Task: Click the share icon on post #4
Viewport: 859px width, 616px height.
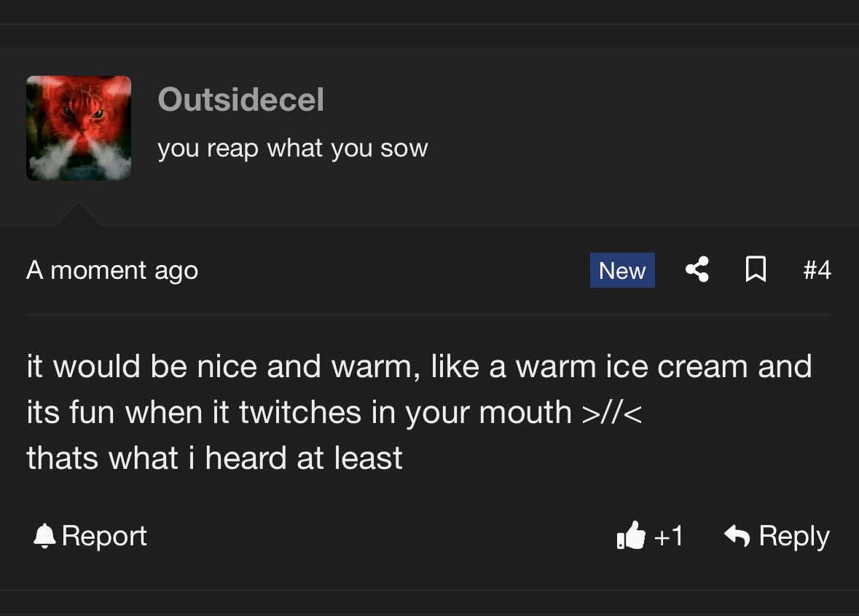Action: [697, 270]
